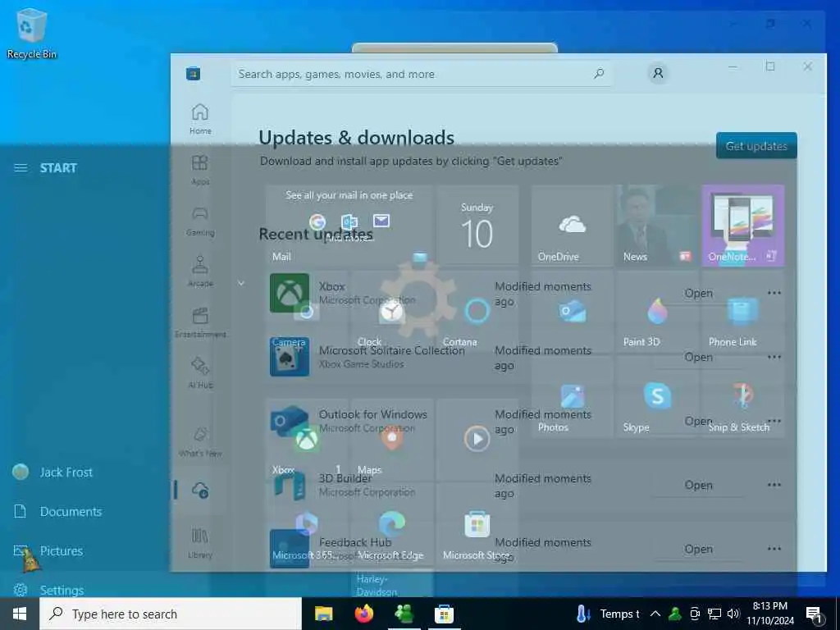Open the notification center icon

click(x=813, y=614)
